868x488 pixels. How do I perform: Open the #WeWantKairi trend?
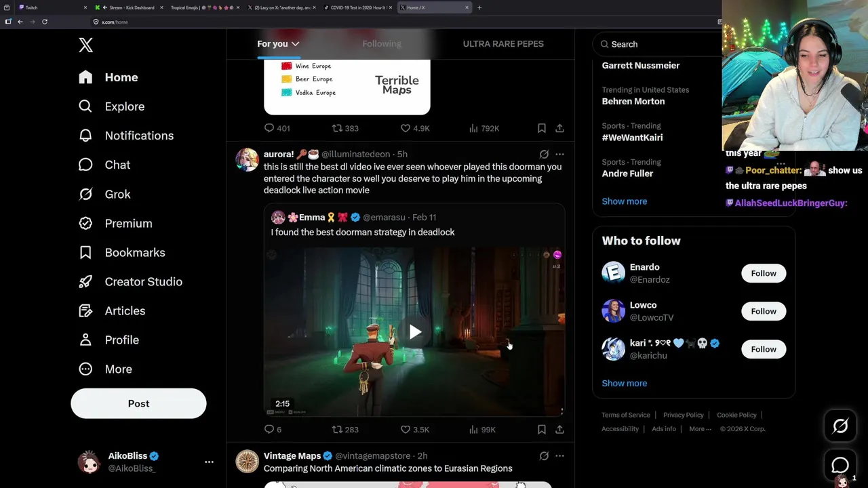point(632,138)
